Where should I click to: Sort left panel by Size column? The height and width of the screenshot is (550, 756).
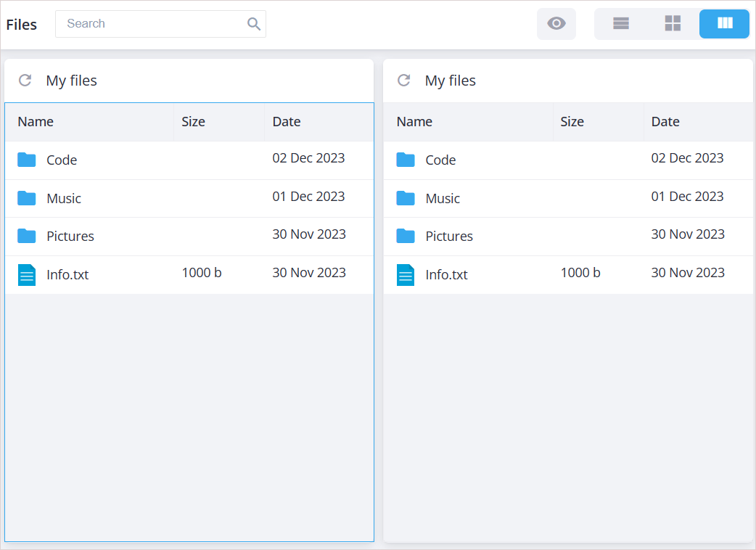click(x=194, y=122)
